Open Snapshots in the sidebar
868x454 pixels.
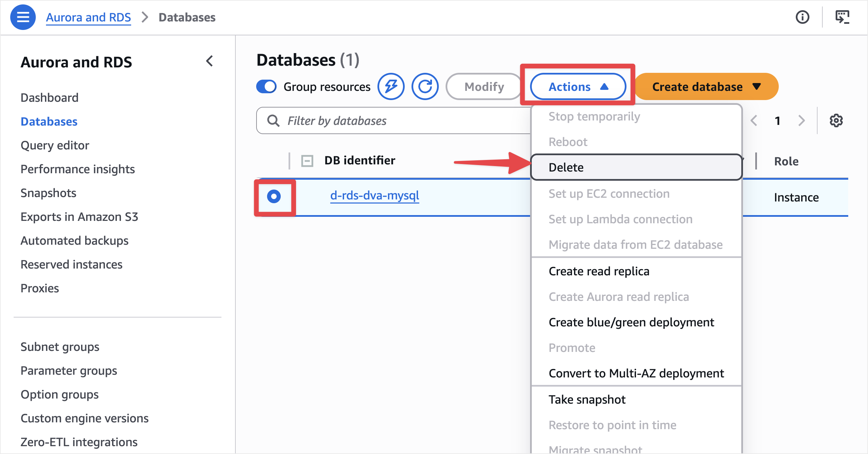48,193
